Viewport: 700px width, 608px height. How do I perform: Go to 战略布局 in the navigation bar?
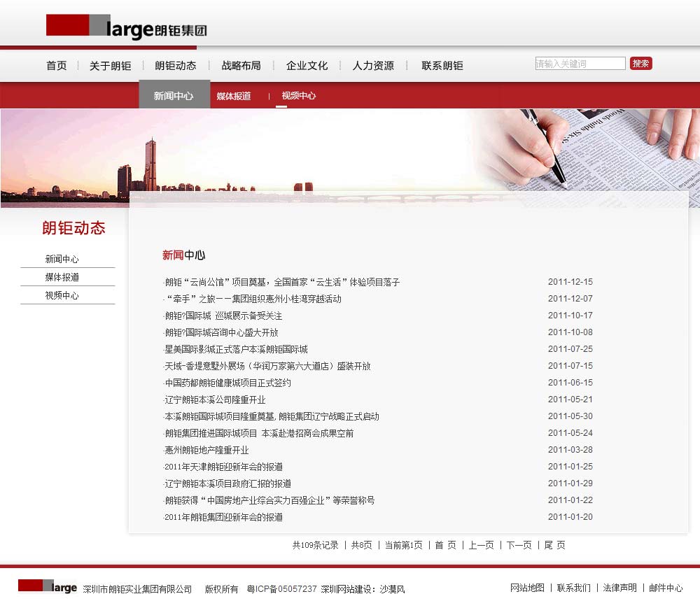click(241, 66)
